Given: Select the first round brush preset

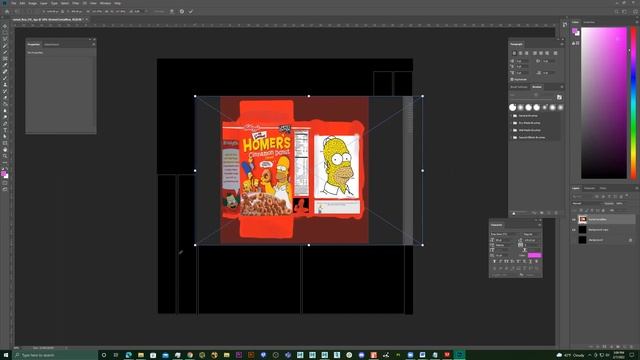Looking at the screenshot, I should point(513,107).
